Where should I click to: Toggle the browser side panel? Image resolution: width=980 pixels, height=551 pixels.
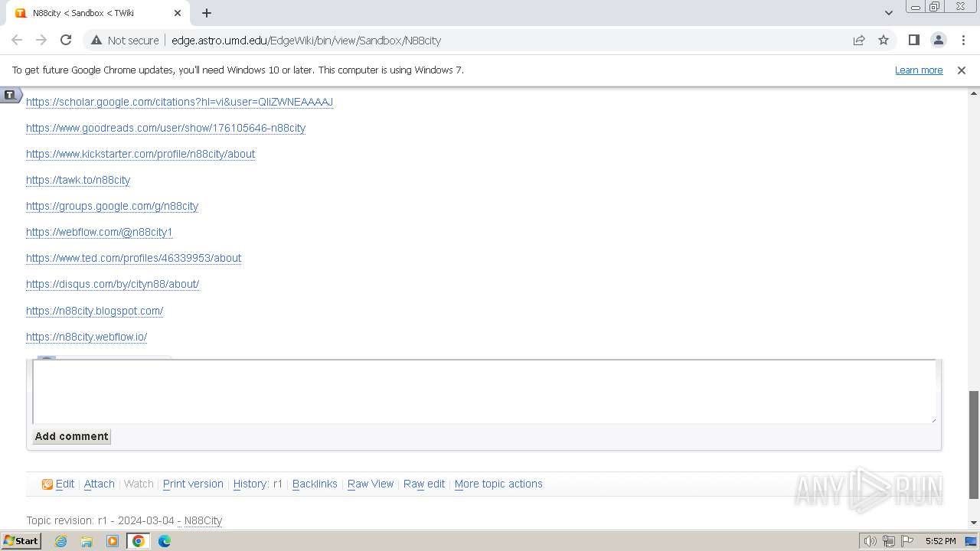click(913, 40)
